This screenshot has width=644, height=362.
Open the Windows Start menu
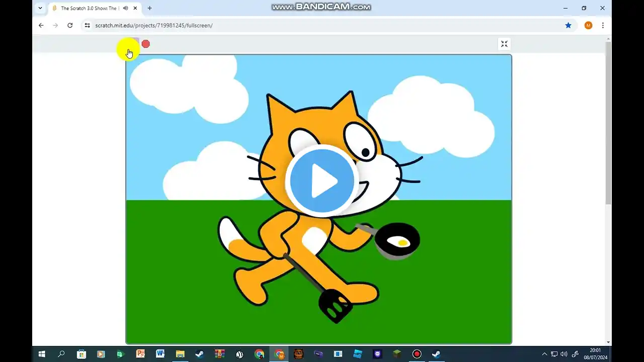click(42, 354)
